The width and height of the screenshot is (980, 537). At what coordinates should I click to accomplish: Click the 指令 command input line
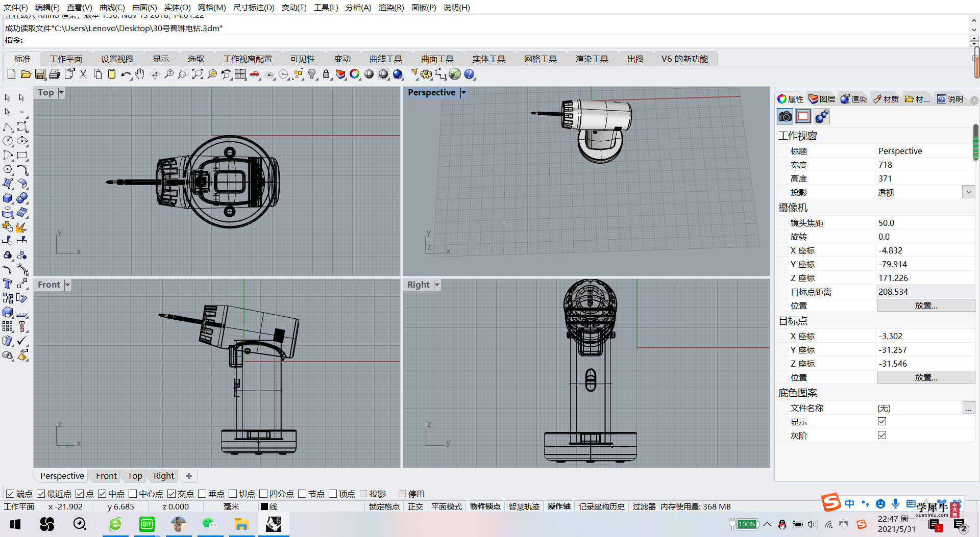pos(485,40)
